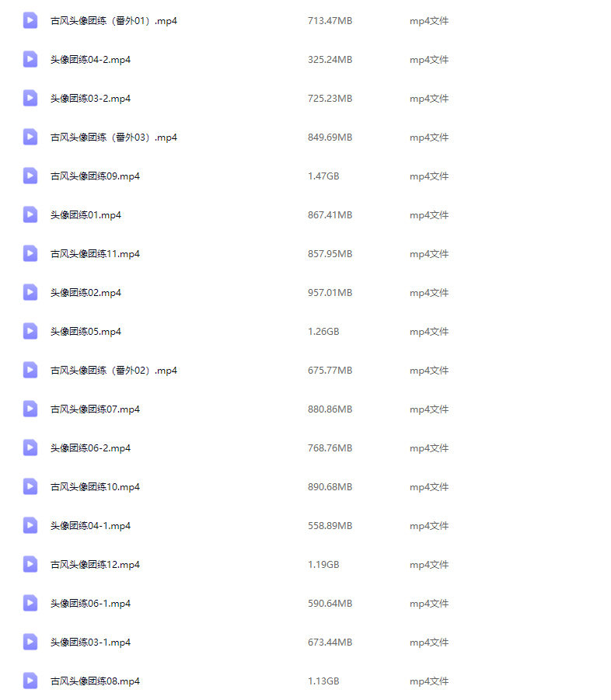Click video file icon of 头像团练03-2.mp4
Screen dimensions: 611x700
tap(30, 98)
